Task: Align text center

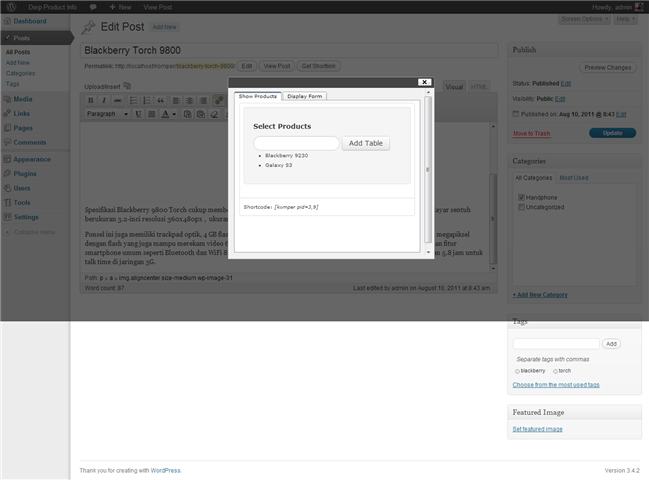Action: 190,100
